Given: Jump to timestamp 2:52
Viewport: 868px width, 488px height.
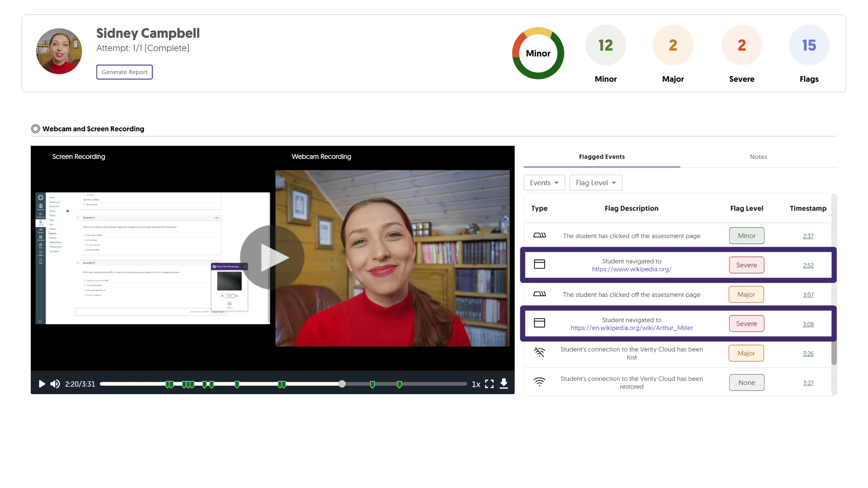Looking at the screenshot, I should pos(808,265).
